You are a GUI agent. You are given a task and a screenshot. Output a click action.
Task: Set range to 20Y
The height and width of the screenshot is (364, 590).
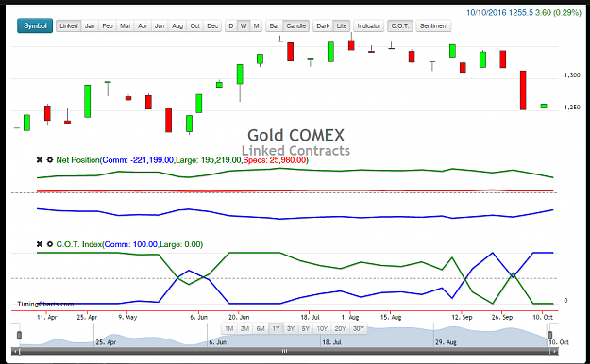point(340,329)
